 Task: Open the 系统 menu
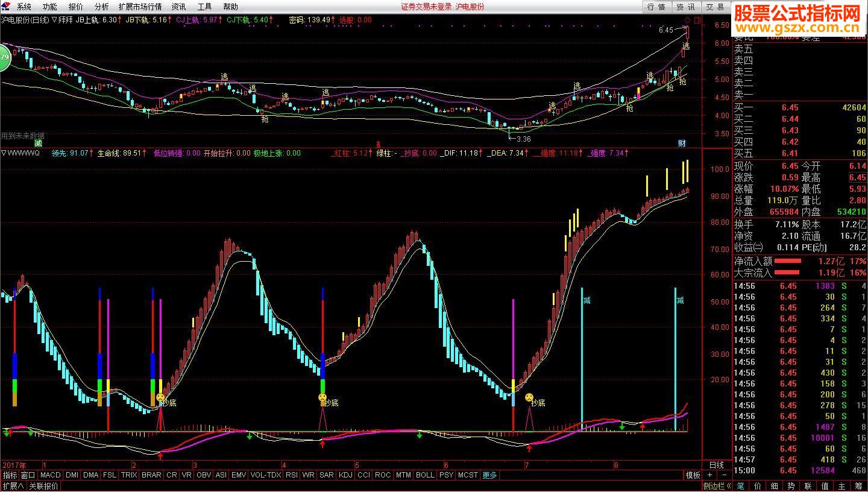click(24, 7)
